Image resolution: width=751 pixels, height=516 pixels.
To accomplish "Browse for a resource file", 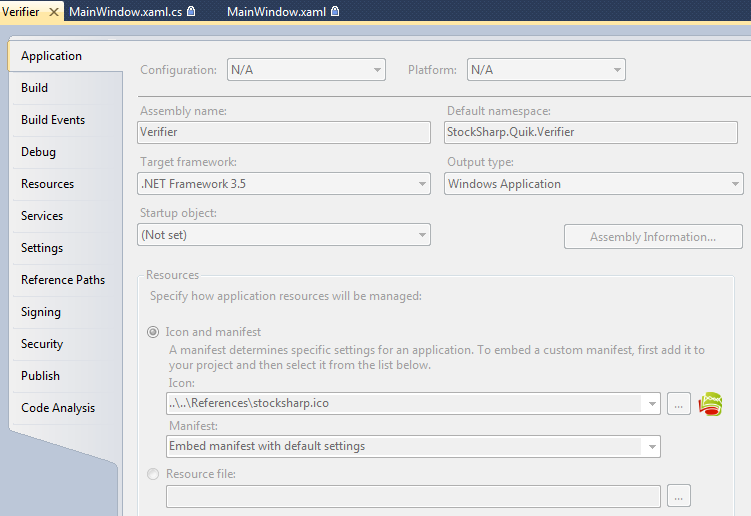I will click(679, 496).
